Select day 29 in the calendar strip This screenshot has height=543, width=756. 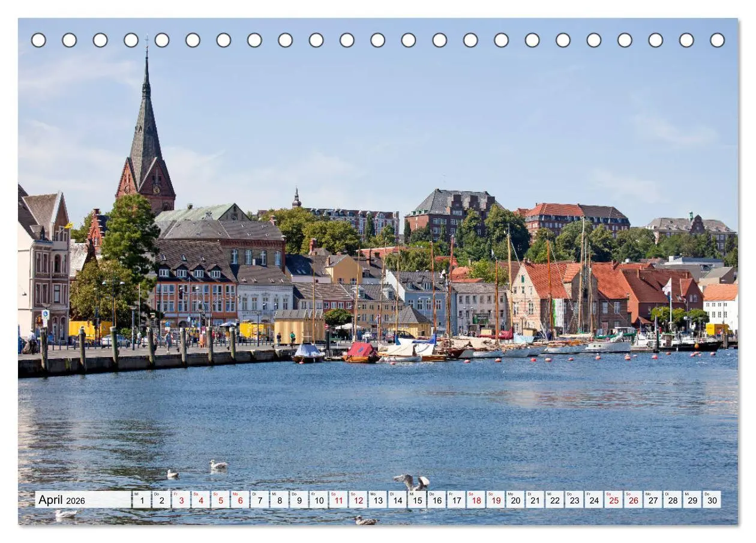click(692, 500)
